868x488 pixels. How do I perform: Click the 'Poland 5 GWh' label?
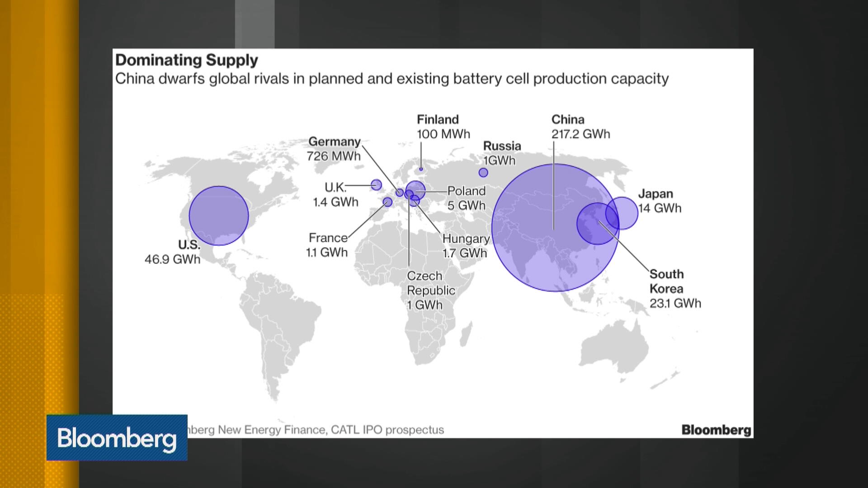[x=467, y=198]
